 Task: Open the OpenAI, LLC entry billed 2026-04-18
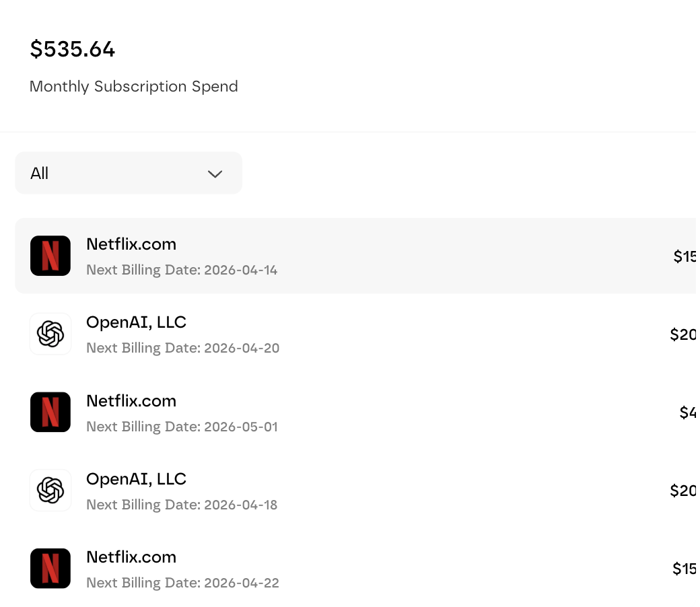click(x=269, y=490)
